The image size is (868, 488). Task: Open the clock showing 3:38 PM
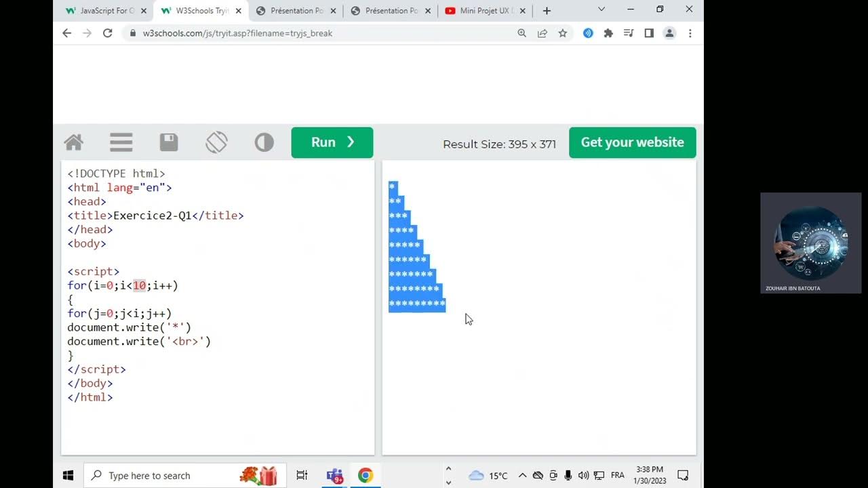click(x=650, y=475)
